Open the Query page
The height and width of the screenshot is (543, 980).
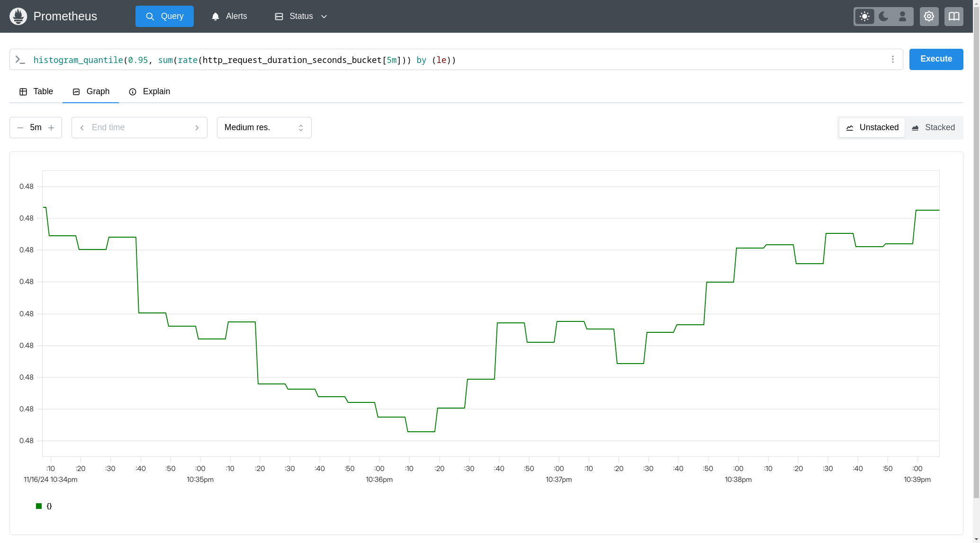point(164,16)
